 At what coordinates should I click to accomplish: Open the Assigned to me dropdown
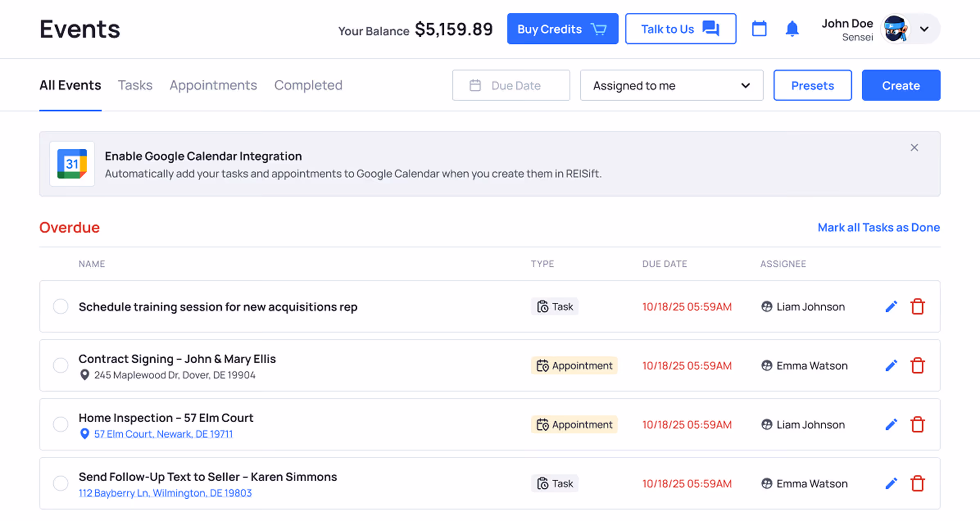(x=671, y=85)
